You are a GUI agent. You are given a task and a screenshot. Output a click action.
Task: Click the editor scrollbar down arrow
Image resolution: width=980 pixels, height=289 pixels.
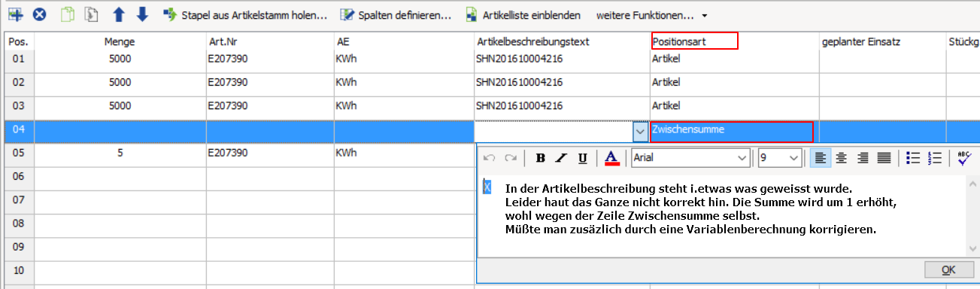click(x=973, y=248)
